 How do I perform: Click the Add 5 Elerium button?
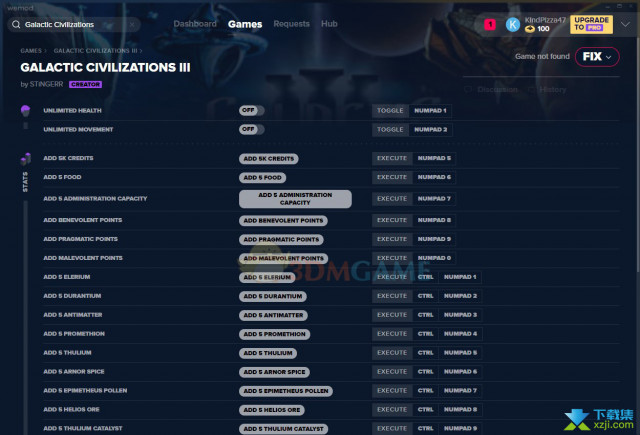point(267,277)
